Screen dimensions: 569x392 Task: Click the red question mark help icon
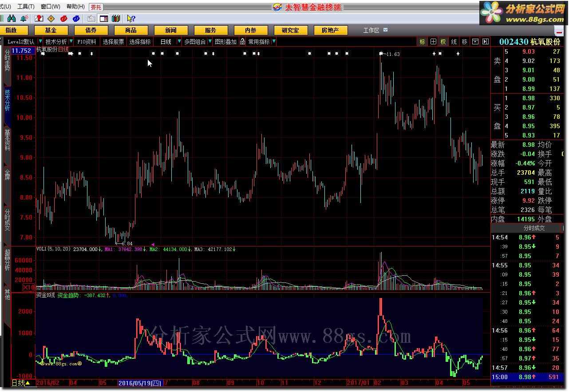39,18
